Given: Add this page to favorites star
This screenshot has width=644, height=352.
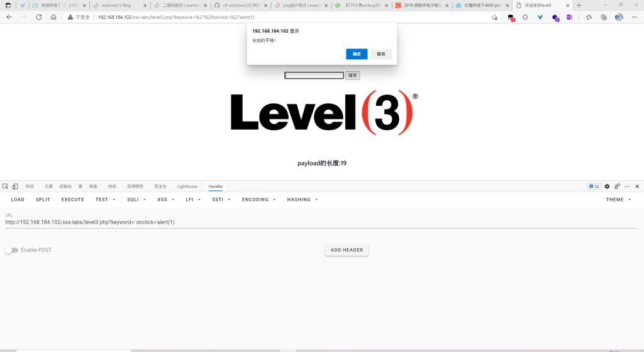Looking at the screenshot, I should click(x=494, y=17).
